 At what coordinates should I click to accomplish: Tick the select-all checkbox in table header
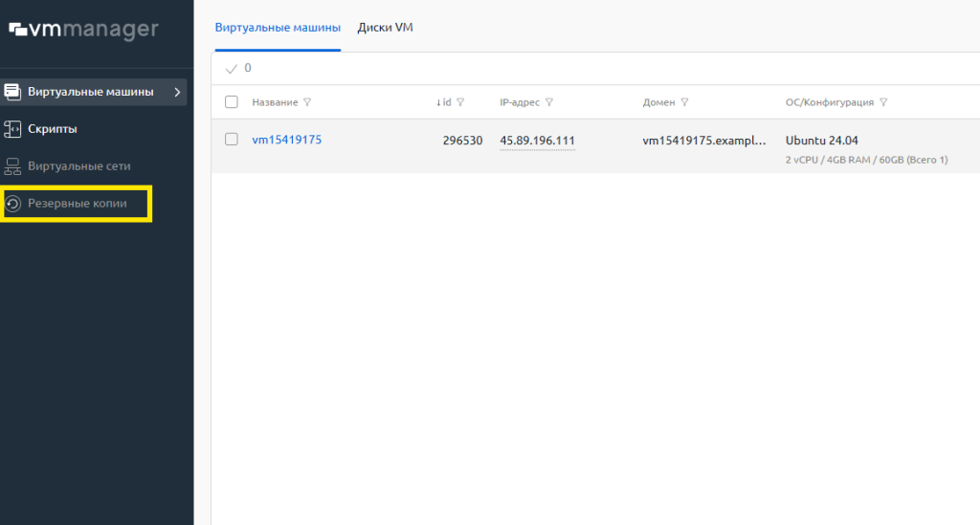click(x=231, y=102)
